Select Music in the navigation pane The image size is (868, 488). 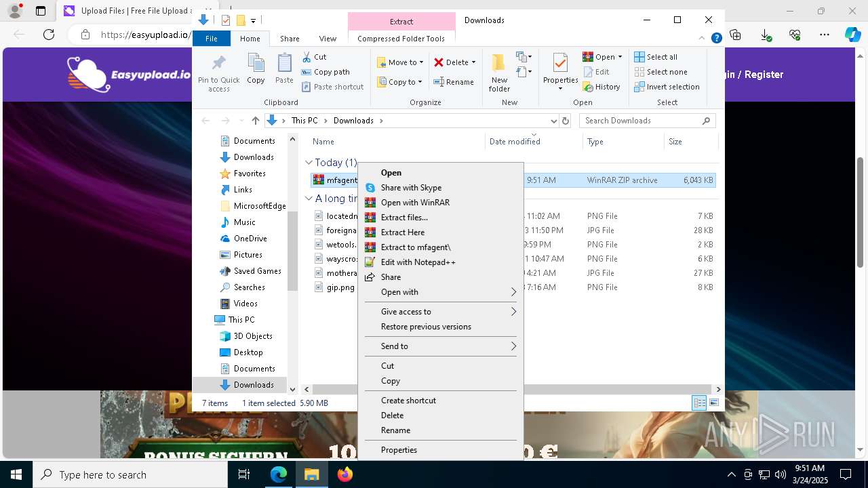(x=244, y=222)
